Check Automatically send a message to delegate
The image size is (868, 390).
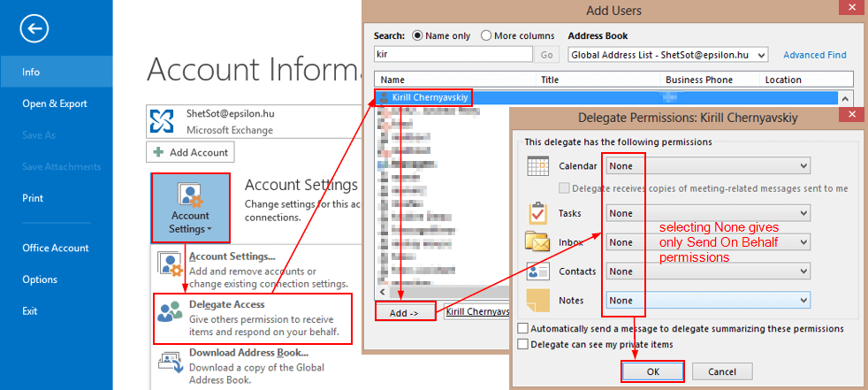[x=522, y=328]
